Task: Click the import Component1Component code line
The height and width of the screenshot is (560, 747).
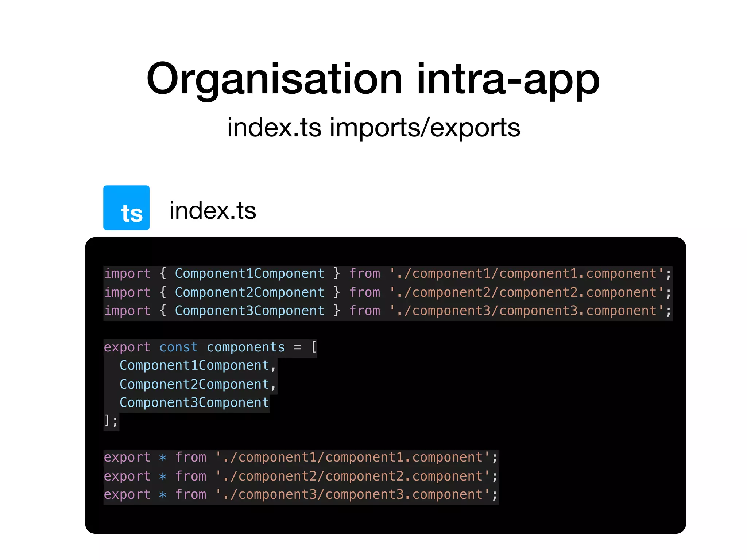Action: coord(388,274)
